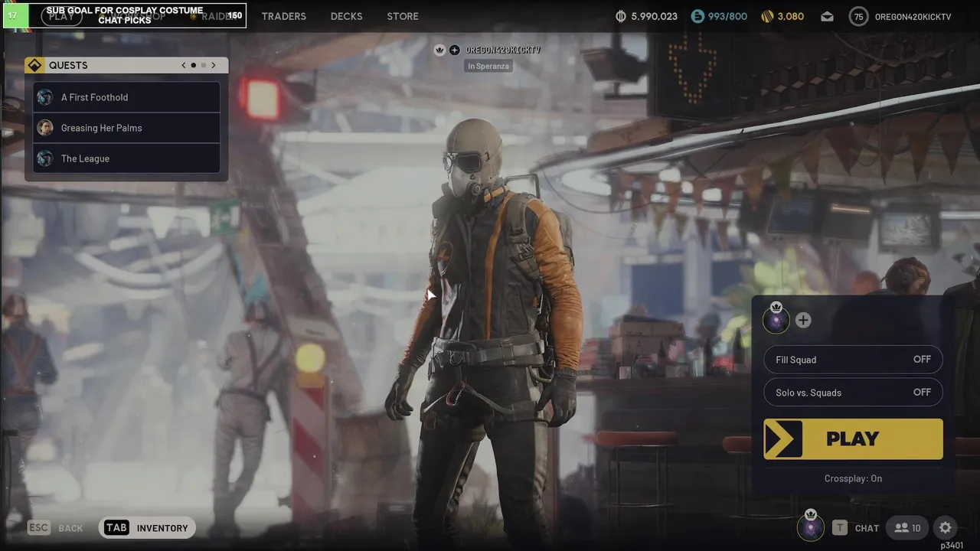Image resolution: width=980 pixels, height=551 pixels.
Task: Open the DECKS tab
Action: pyautogui.click(x=346, y=16)
